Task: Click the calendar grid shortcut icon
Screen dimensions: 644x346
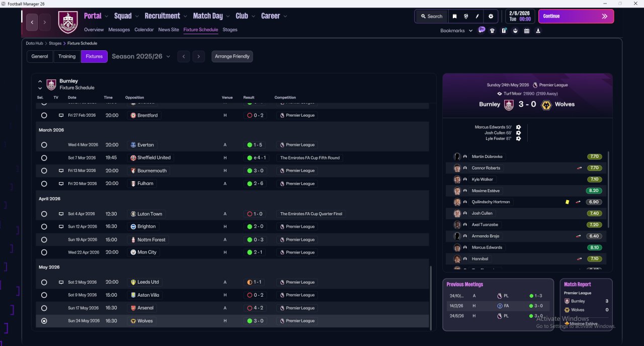Action: pyautogui.click(x=527, y=31)
